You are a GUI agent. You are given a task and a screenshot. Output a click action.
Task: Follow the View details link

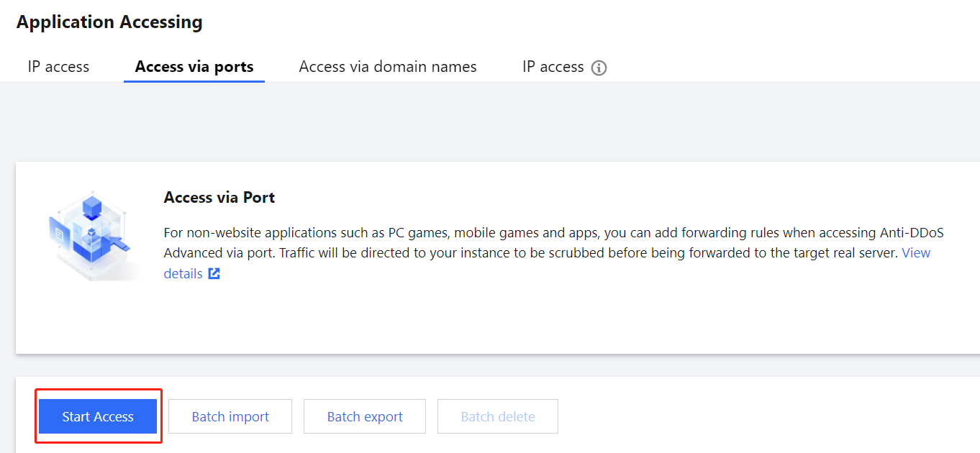pyautogui.click(x=915, y=253)
